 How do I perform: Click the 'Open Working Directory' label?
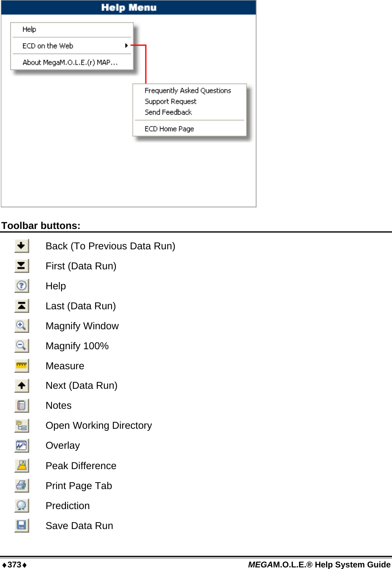click(99, 426)
